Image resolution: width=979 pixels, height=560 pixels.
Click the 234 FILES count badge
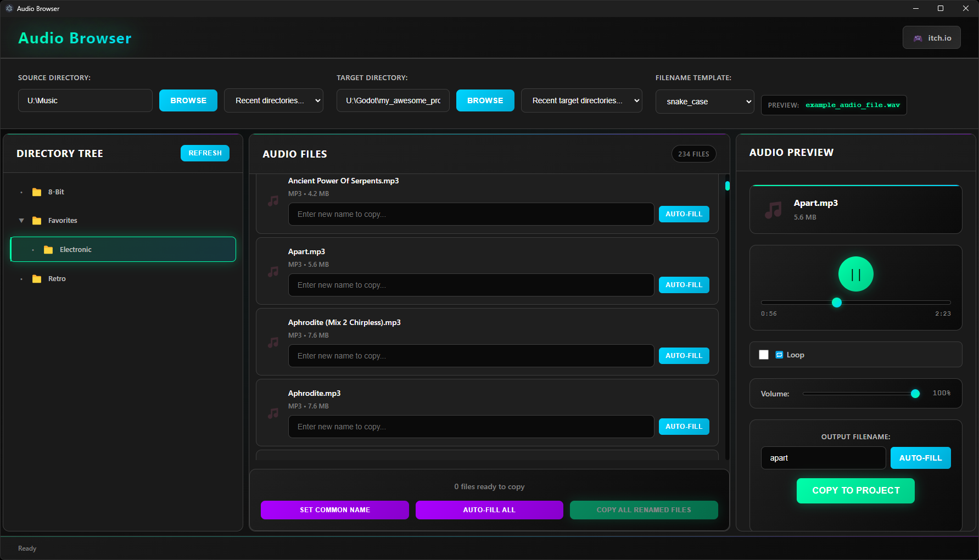coord(693,154)
